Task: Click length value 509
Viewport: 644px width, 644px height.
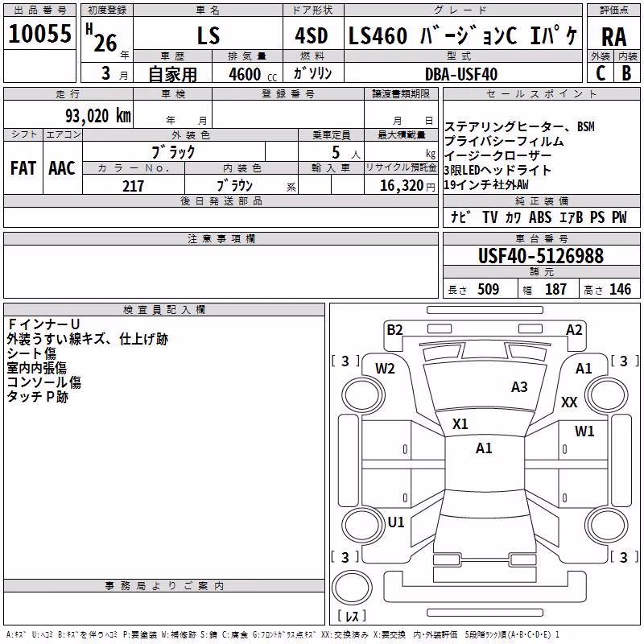Action: coord(488,289)
